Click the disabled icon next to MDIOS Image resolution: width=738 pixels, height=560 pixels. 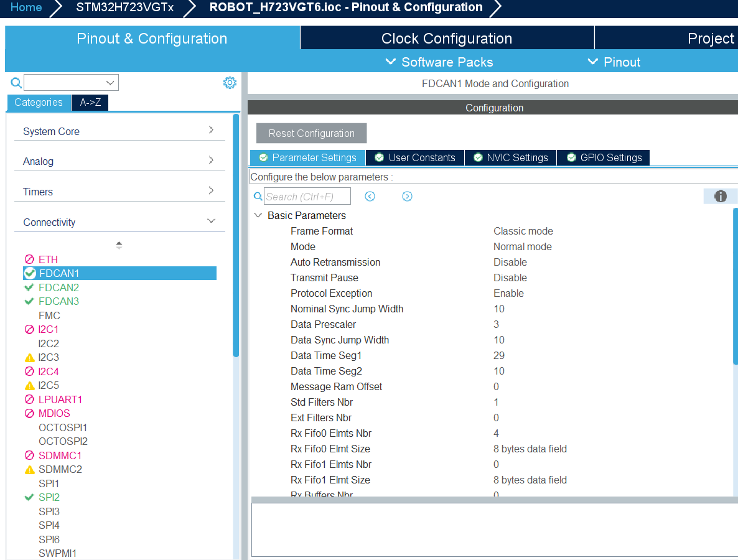[x=29, y=413]
